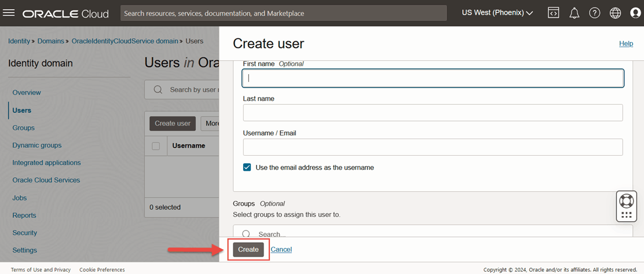The image size is (644, 274).
Task: Click the Username column header
Action: [x=189, y=145]
